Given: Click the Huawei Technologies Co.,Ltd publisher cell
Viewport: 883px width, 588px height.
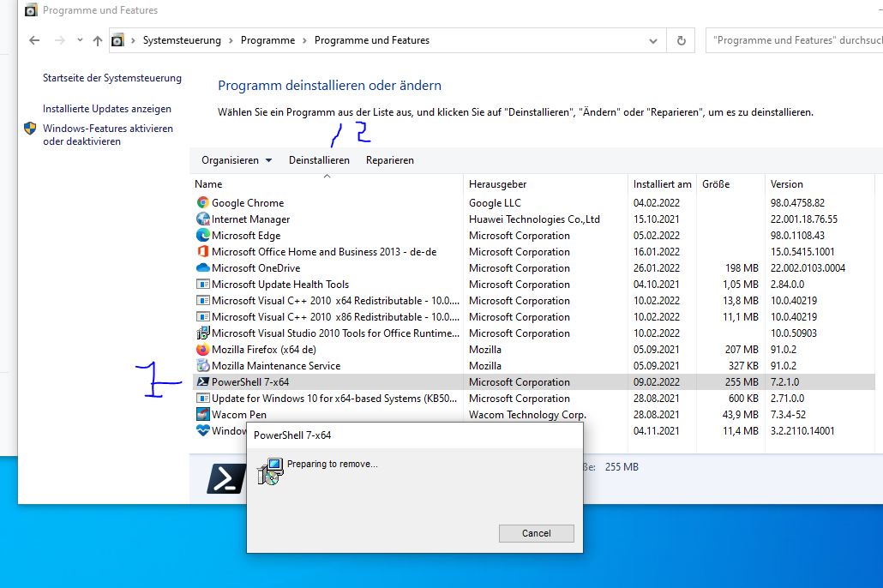Looking at the screenshot, I should (x=534, y=219).
